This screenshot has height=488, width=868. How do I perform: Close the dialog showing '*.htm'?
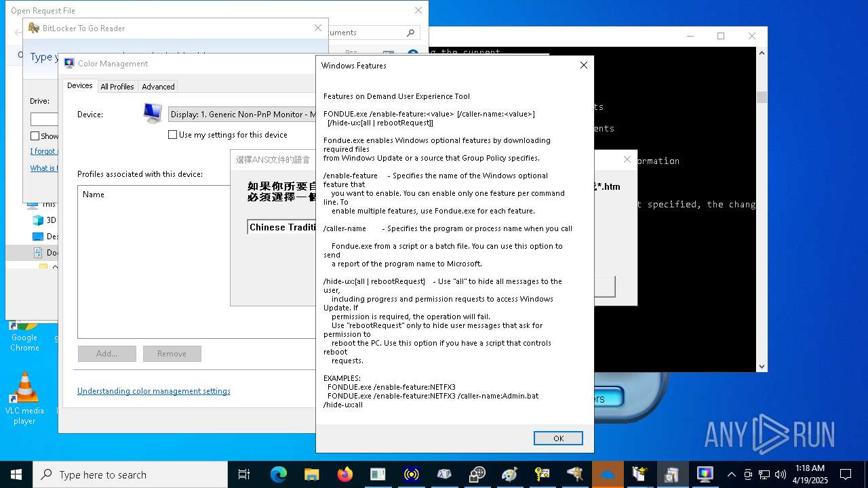point(627,159)
